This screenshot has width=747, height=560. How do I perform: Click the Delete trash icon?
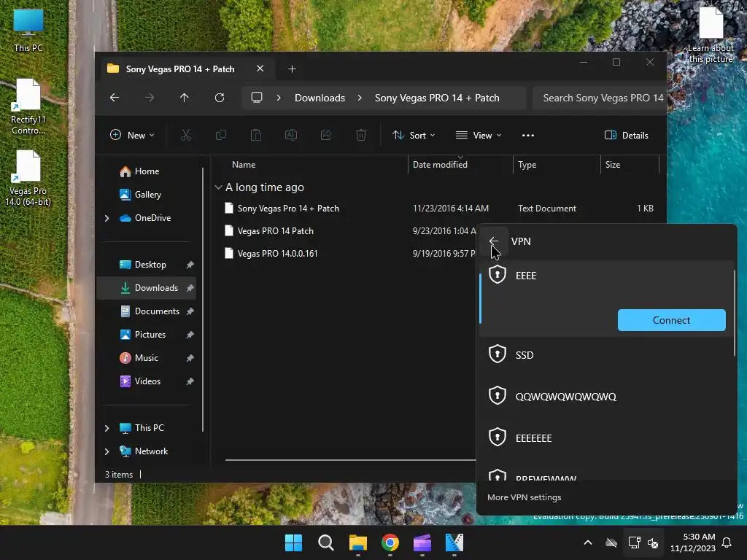coord(361,135)
